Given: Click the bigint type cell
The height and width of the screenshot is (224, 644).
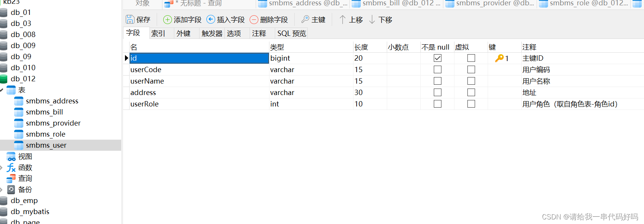Looking at the screenshot, I should click(311, 58).
